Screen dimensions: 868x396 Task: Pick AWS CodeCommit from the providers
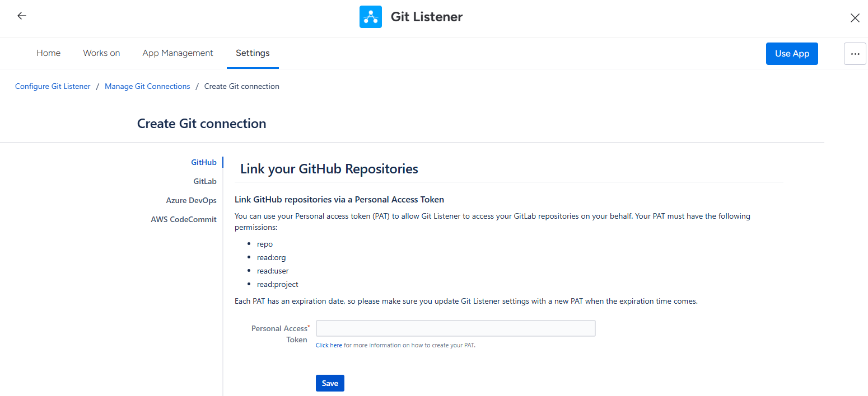click(x=184, y=219)
